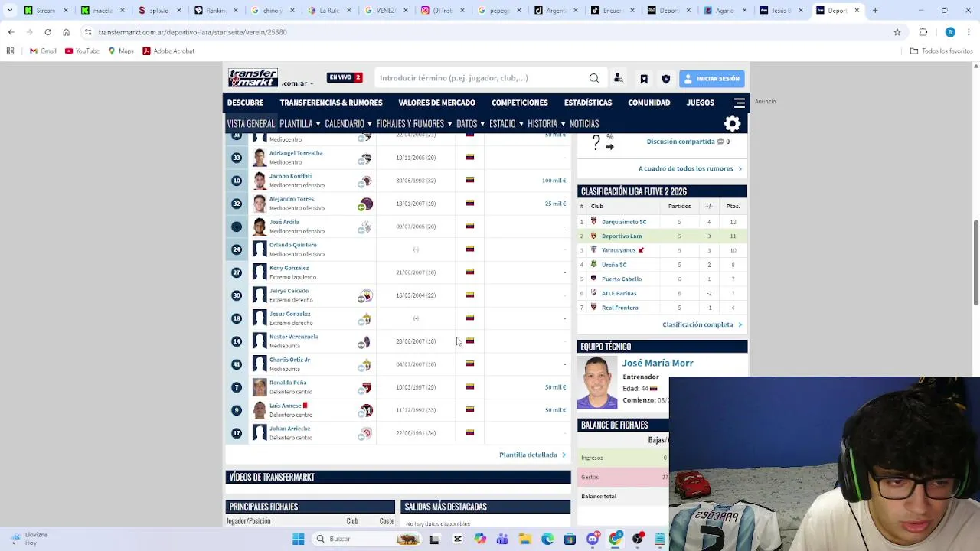Image resolution: width=980 pixels, height=551 pixels.
Task: Open File Explorer in taskbar
Action: 525,539
